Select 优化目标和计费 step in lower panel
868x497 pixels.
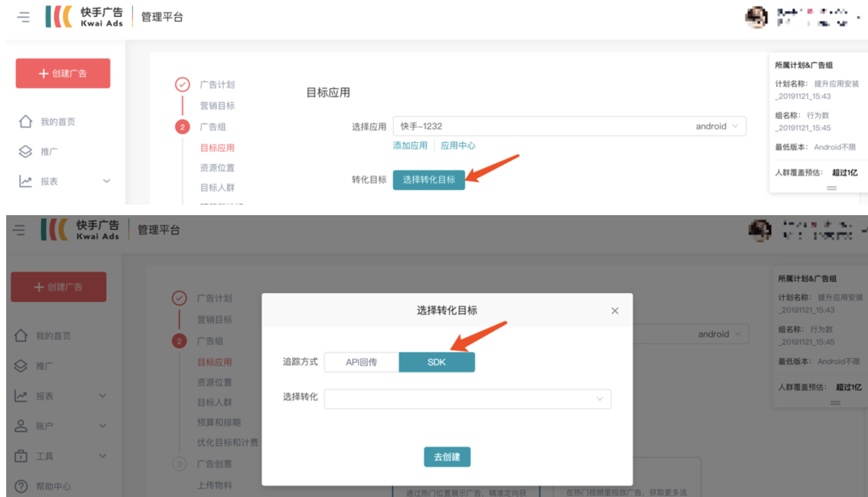pos(228,443)
